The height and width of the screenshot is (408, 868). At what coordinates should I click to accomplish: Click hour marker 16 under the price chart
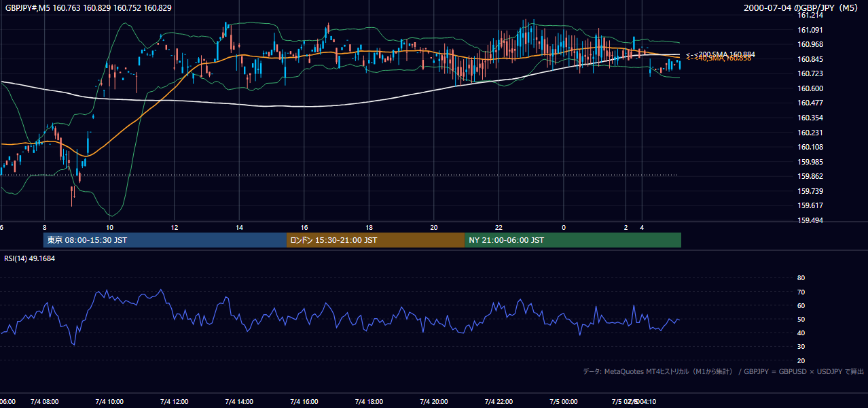pos(304,227)
